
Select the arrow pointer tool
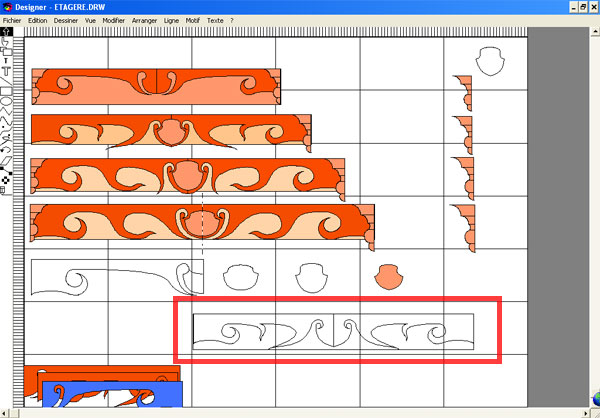[x=7, y=31]
